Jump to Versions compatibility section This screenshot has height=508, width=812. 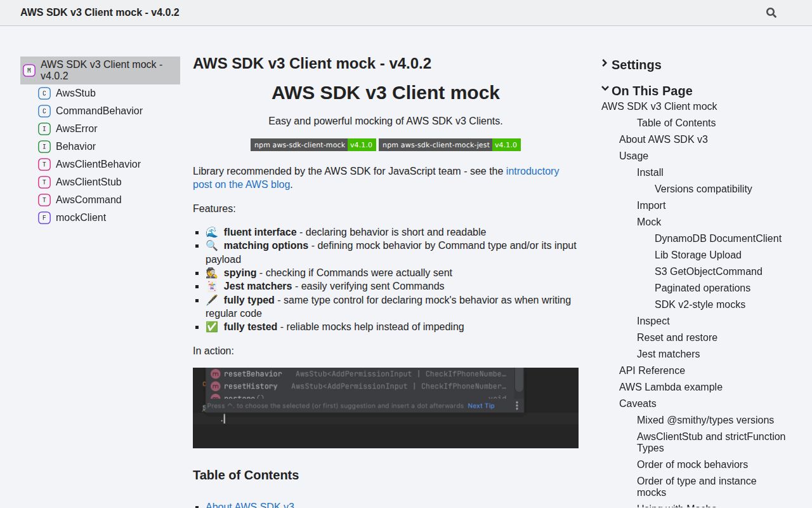704,189
